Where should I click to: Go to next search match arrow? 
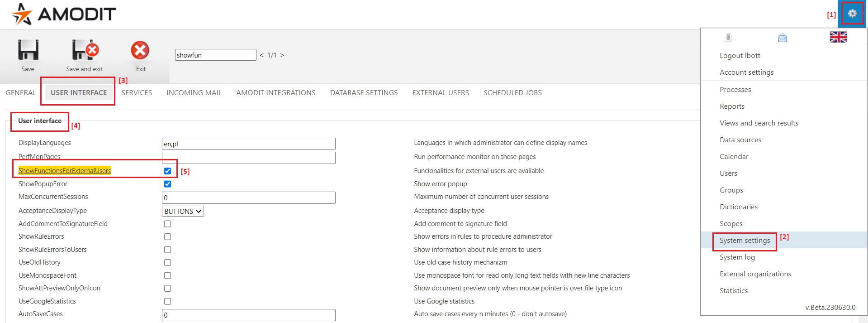coord(282,55)
